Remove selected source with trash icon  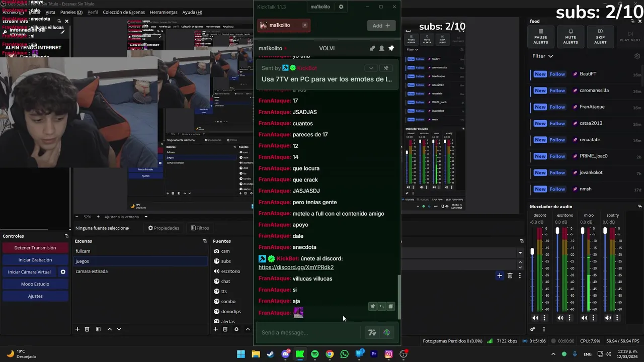pos(225,329)
